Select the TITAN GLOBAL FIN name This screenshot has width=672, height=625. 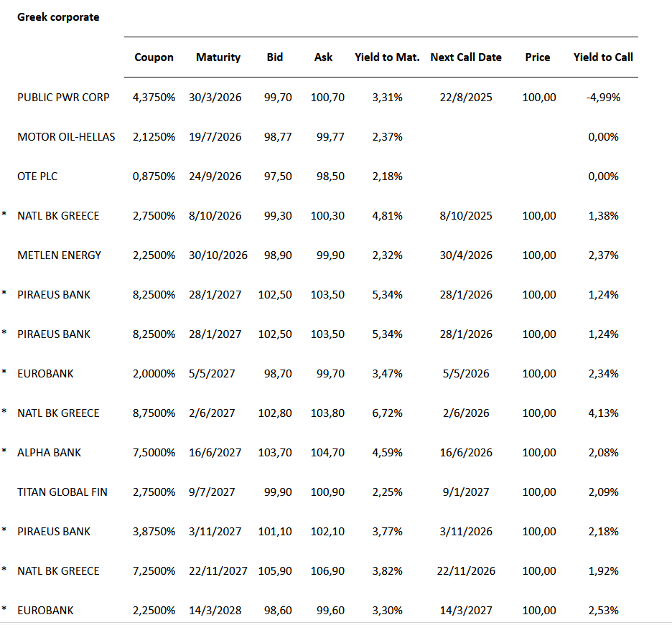[62, 492]
